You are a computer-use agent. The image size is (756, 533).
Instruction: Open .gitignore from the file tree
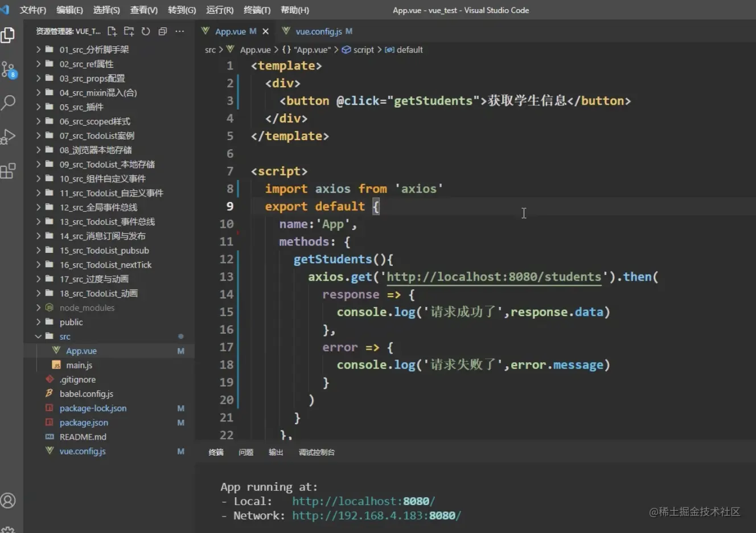click(x=77, y=379)
